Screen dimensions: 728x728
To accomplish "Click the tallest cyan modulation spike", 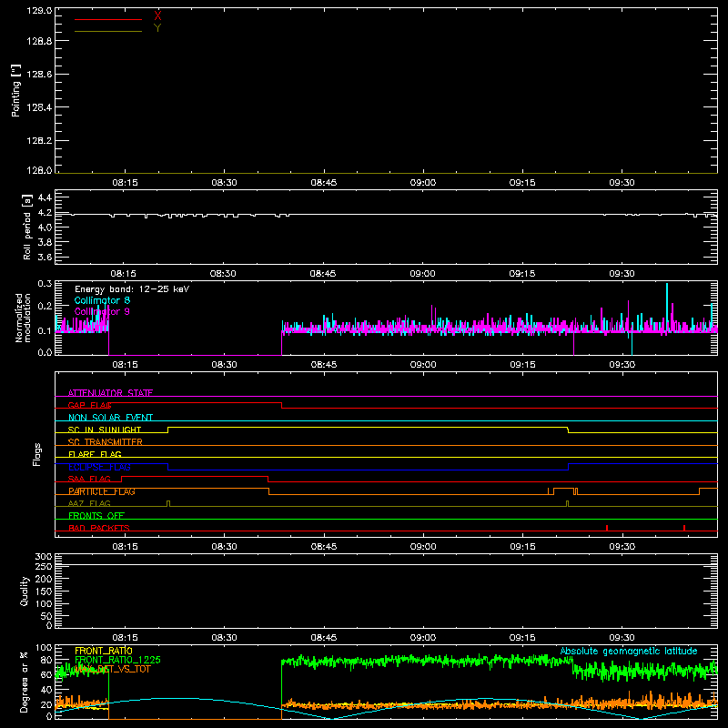I will point(667,307).
